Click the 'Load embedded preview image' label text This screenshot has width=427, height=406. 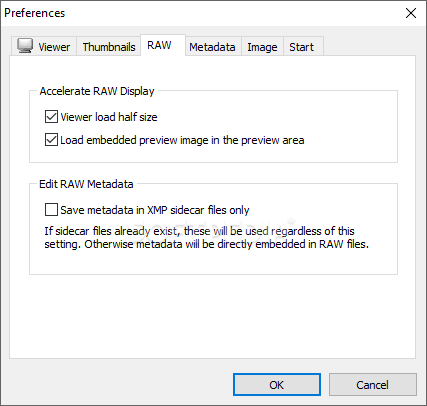pyautogui.click(x=182, y=140)
